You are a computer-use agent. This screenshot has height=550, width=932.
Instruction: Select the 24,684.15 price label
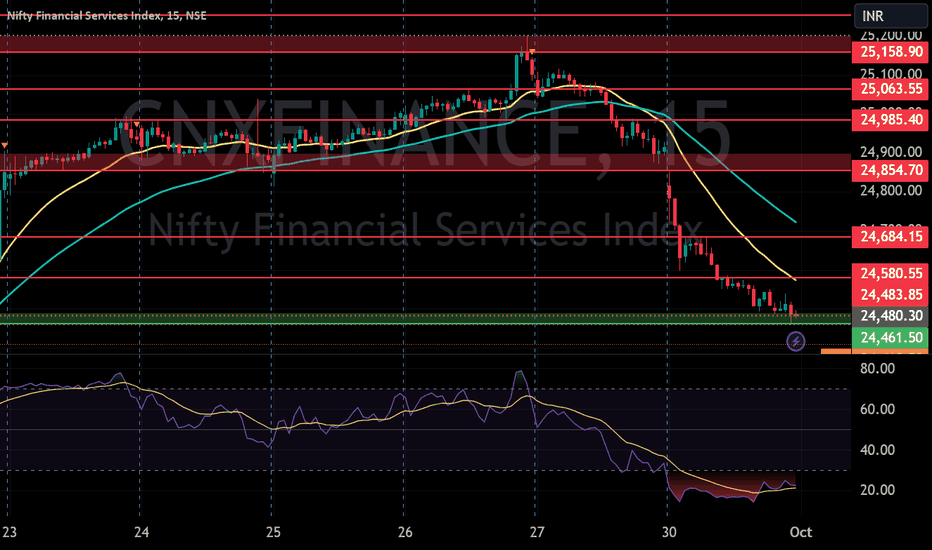tap(890, 237)
